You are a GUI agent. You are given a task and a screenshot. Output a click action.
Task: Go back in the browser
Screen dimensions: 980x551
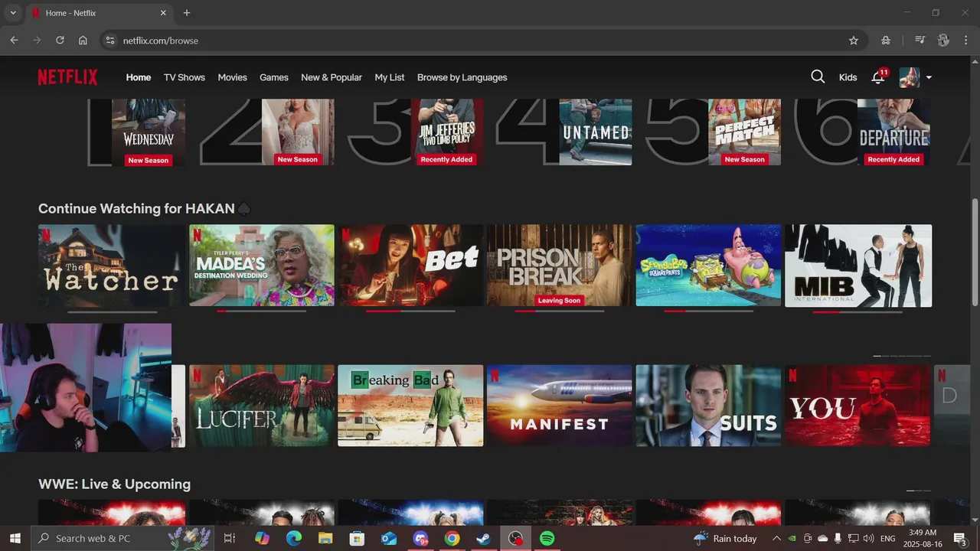[x=14, y=40]
